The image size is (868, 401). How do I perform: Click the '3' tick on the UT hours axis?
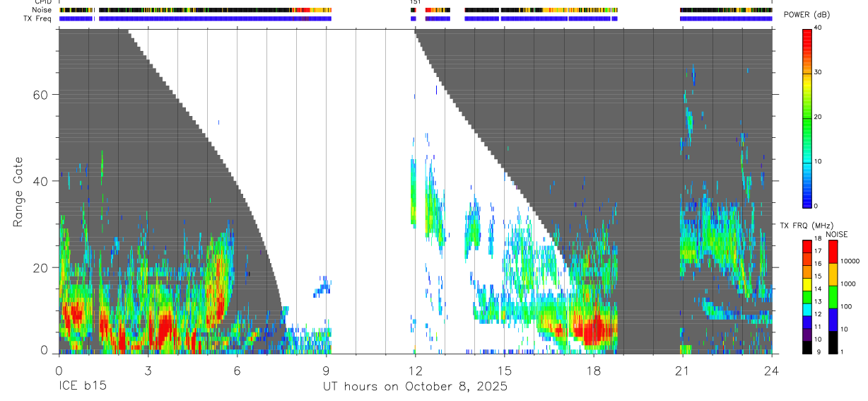(148, 370)
